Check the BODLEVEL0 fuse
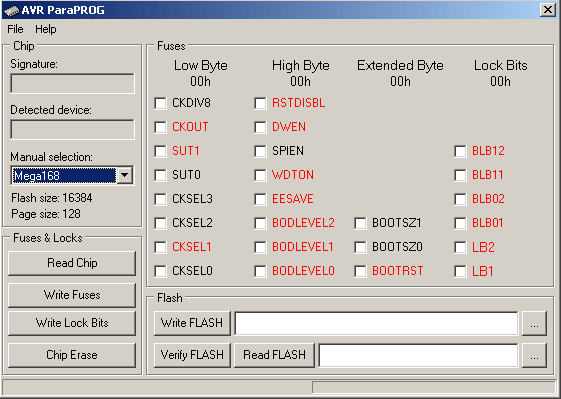 point(260,271)
